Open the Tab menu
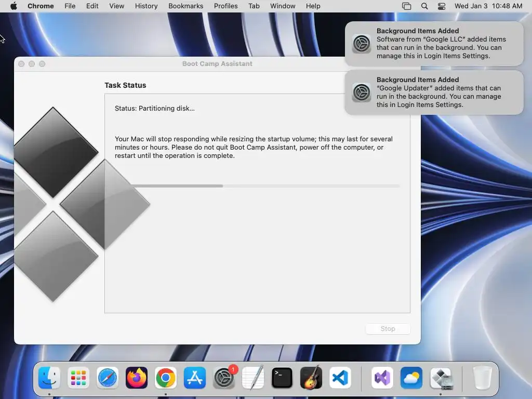 254,6
